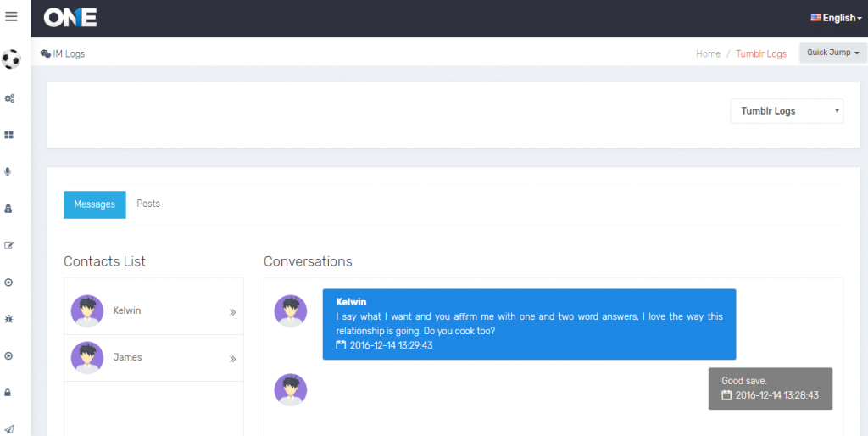Click the Tumblr Logs breadcrumb link
Screen dimensions: 868x436
click(x=760, y=53)
